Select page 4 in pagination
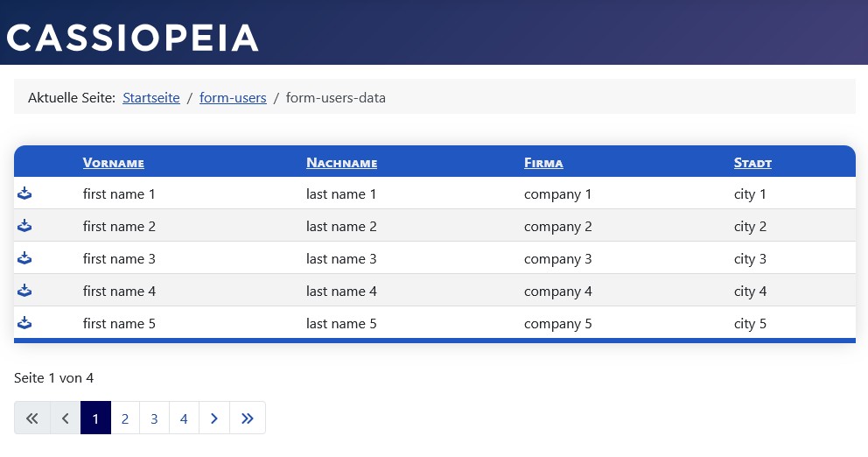 click(184, 418)
